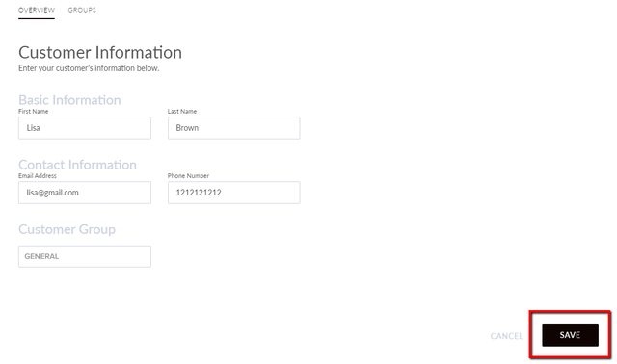Focus the First Name field containing Lisa

[85, 128]
